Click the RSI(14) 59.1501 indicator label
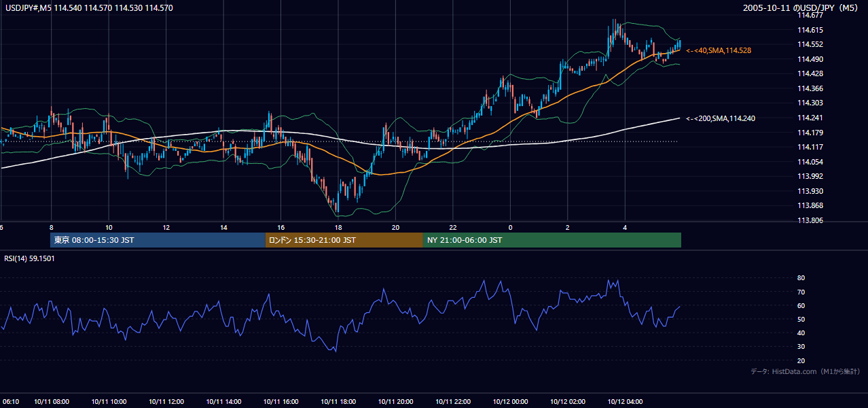This screenshot has width=868, height=408. tap(29, 258)
